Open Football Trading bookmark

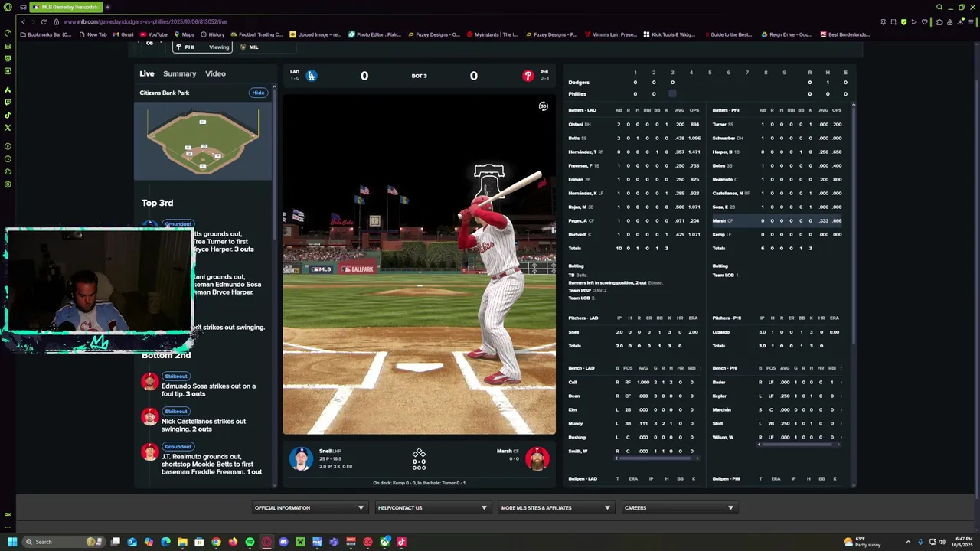point(256,34)
